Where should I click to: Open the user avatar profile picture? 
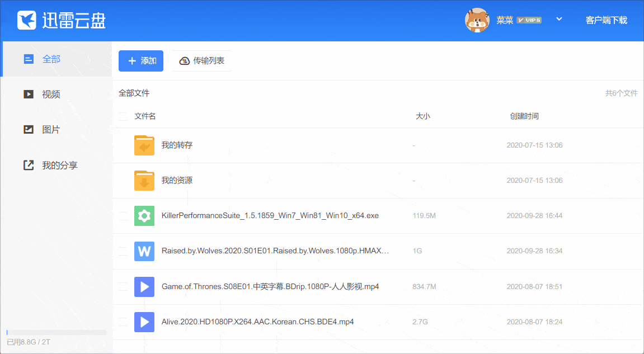coord(477,20)
